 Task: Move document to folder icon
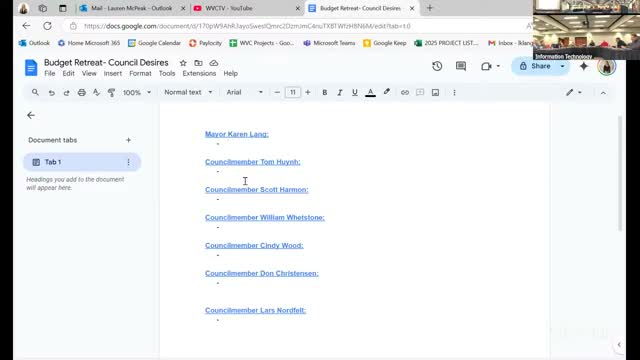tap(198, 63)
